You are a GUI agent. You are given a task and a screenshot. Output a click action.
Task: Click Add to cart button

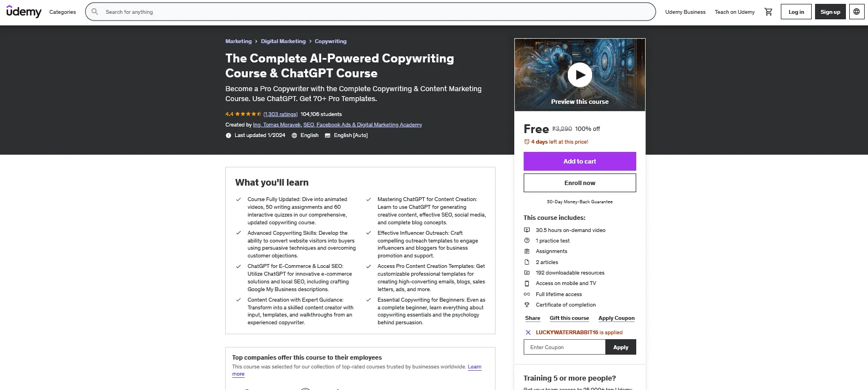[580, 161]
